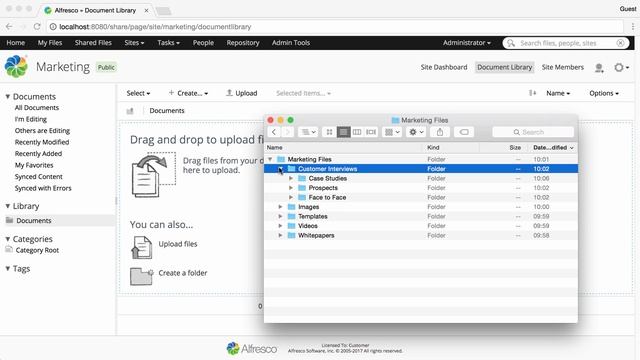The width and height of the screenshot is (640, 360).
Task: Switch Finder to icon view
Action: (x=329, y=132)
